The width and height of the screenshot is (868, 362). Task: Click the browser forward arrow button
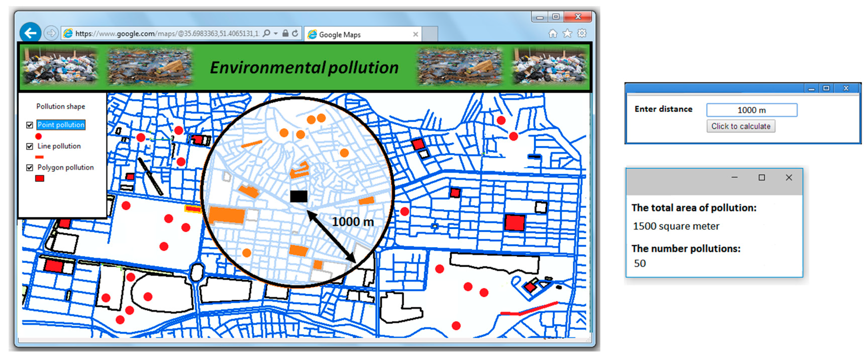pyautogui.click(x=51, y=33)
